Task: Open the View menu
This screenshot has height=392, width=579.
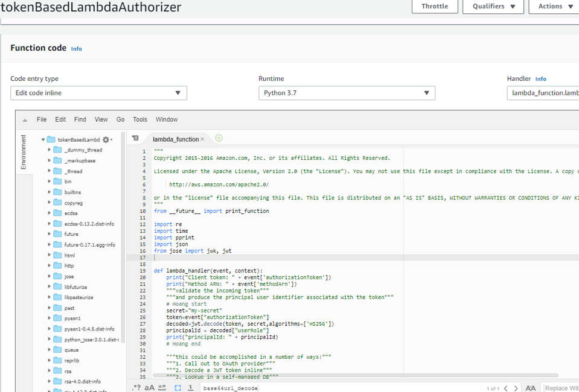Action: click(x=101, y=119)
